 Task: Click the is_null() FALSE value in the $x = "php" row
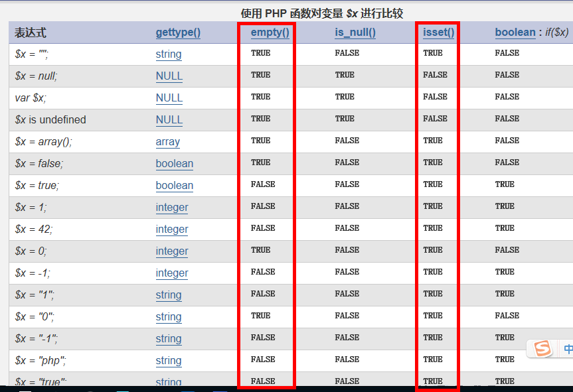[x=347, y=359]
